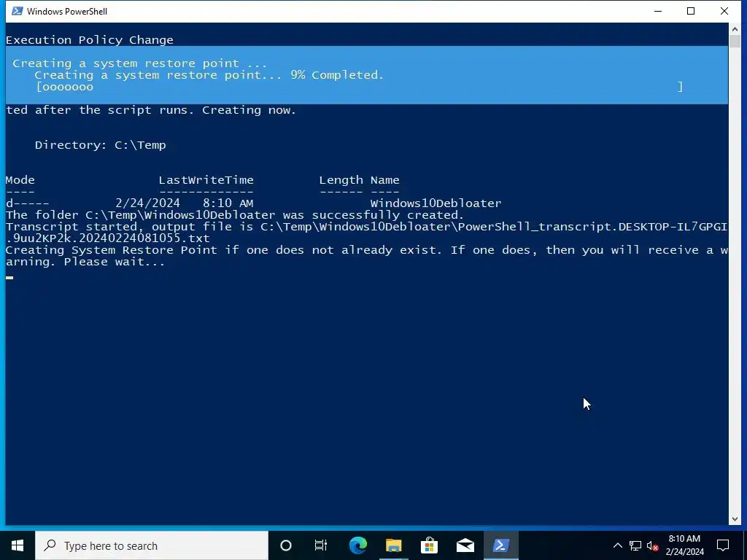
Task: Click the PowerShell icon in the title bar
Action: point(17,11)
